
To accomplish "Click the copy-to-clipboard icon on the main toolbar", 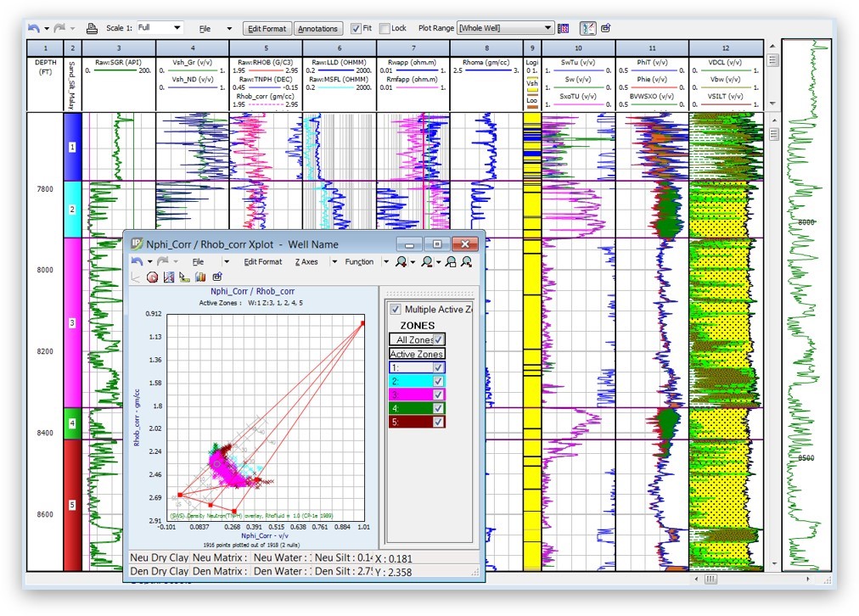I will 604,27.
